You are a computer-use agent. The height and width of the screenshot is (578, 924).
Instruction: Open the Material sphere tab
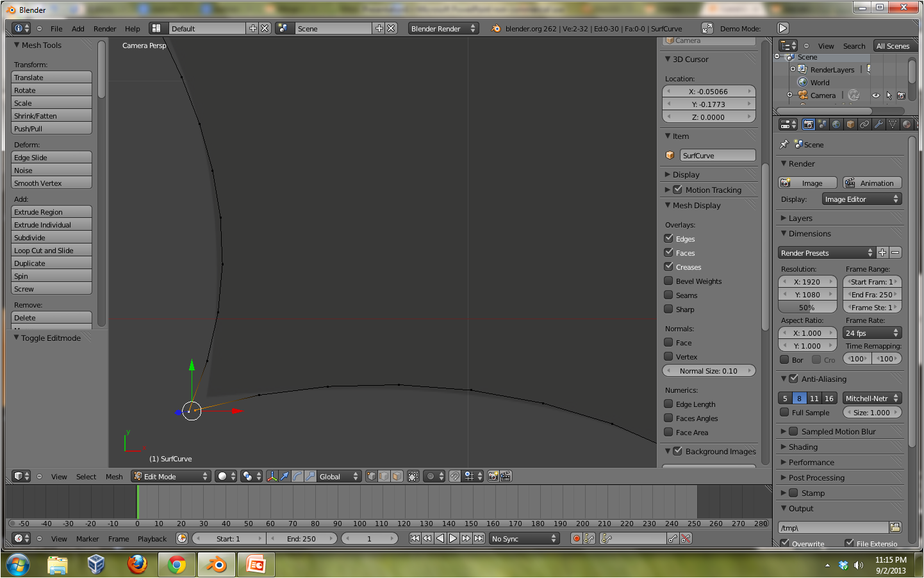(x=907, y=124)
